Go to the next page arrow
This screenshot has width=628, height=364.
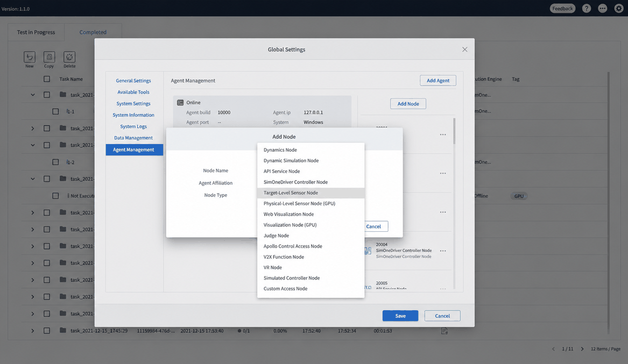pos(582,349)
